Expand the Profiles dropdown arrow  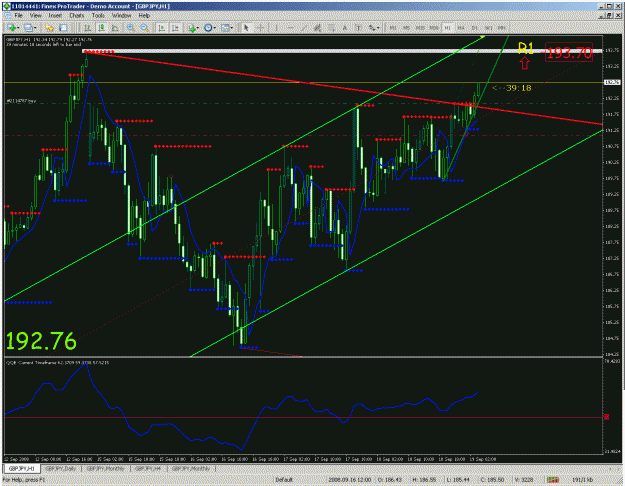tap(35, 28)
